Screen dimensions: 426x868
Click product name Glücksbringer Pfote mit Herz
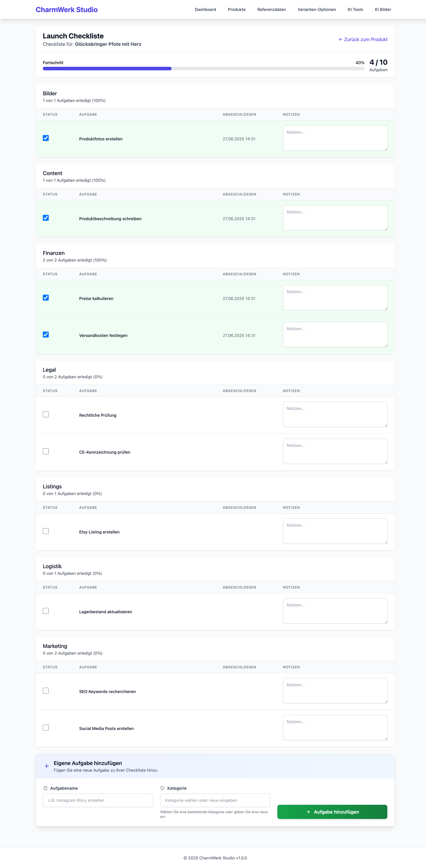click(108, 44)
